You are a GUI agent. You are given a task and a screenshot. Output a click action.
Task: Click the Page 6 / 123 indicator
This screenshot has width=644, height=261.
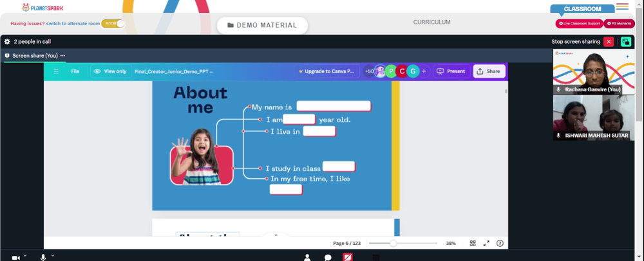click(346, 244)
